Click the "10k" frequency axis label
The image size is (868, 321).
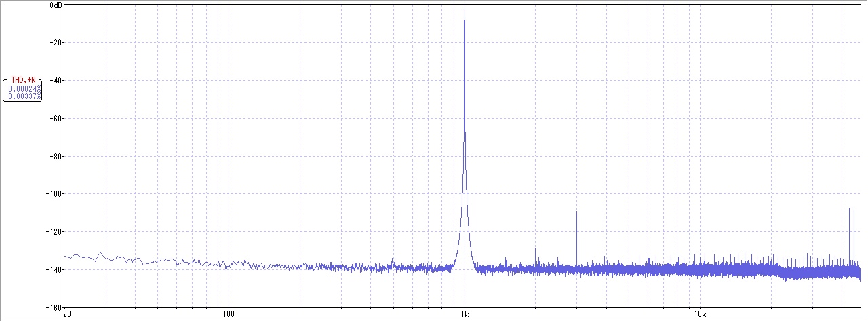click(701, 315)
